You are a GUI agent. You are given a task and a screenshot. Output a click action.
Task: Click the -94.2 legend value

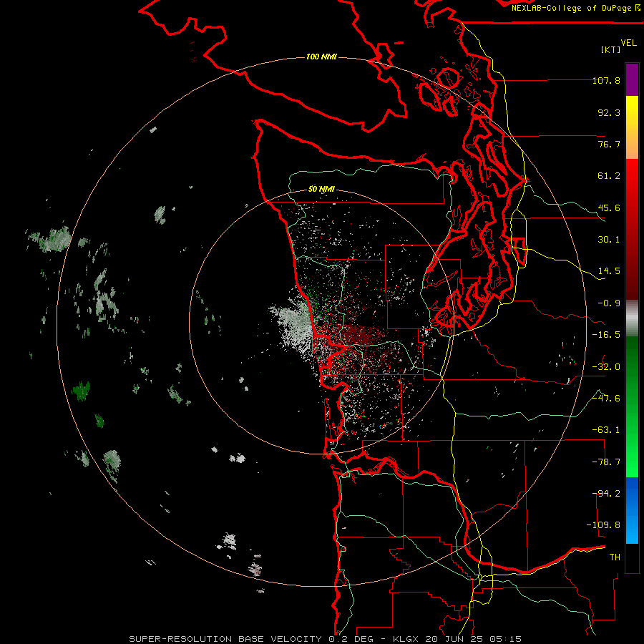[606, 494]
